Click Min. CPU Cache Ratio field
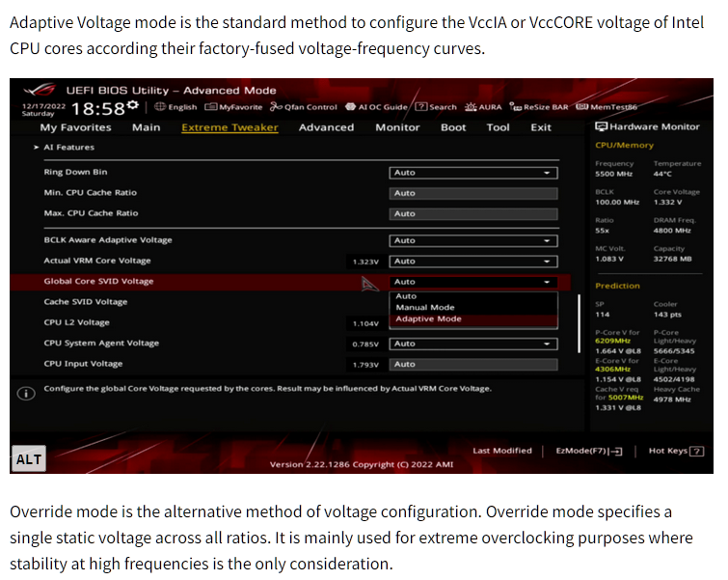Screen dimensions: 728x580 473,193
